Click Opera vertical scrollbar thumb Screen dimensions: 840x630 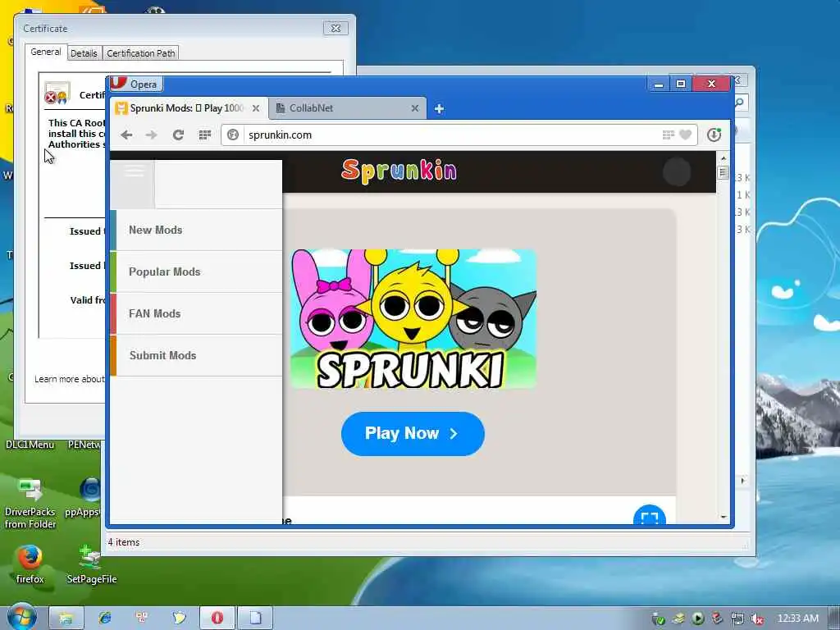(x=724, y=172)
